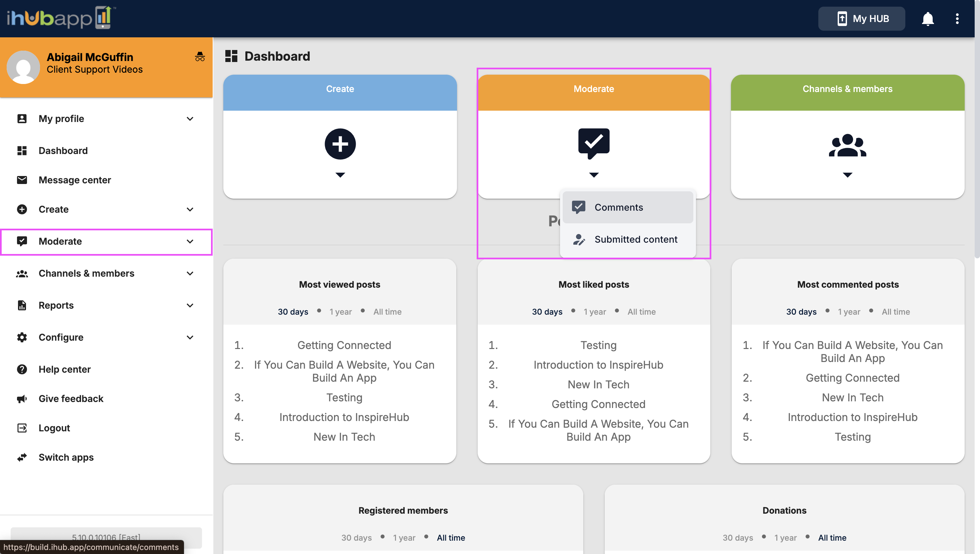The width and height of the screenshot is (980, 554).
Task: Open the Create card dropdown arrow
Action: (340, 175)
